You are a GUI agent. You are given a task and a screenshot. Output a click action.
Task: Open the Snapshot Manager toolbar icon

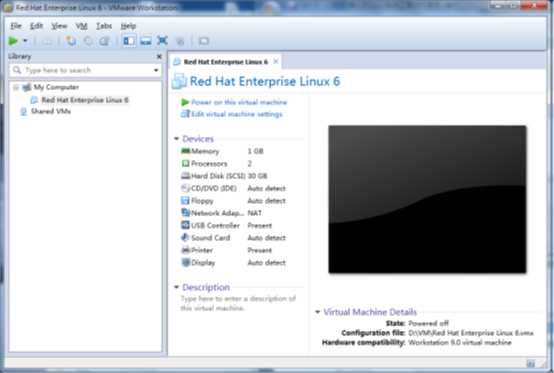tap(104, 41)
